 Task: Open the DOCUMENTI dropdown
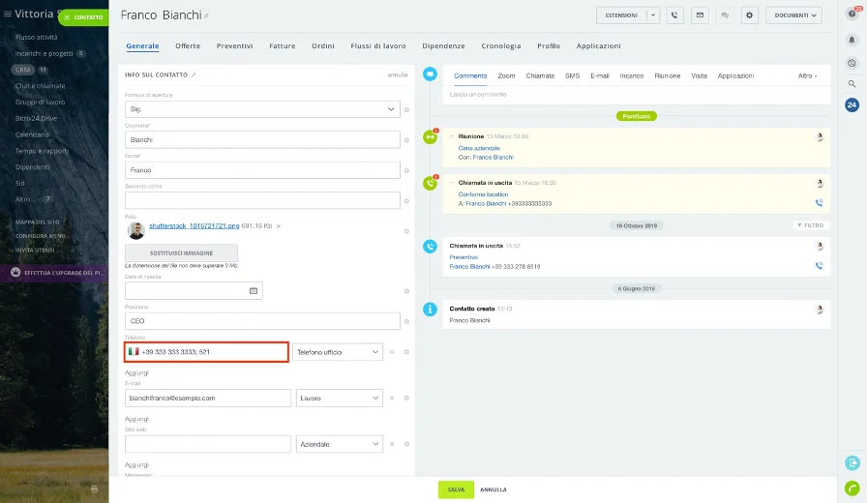click(x=793, y=15)
